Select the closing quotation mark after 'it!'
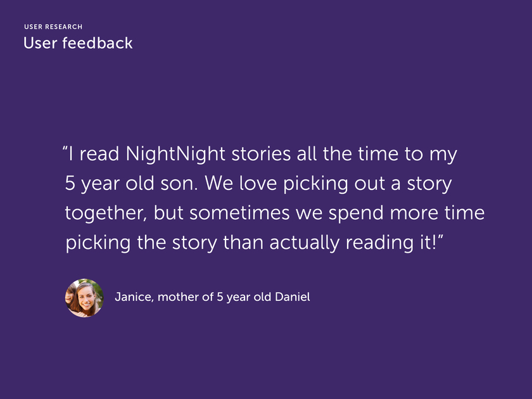 click(x=440, y=237)
